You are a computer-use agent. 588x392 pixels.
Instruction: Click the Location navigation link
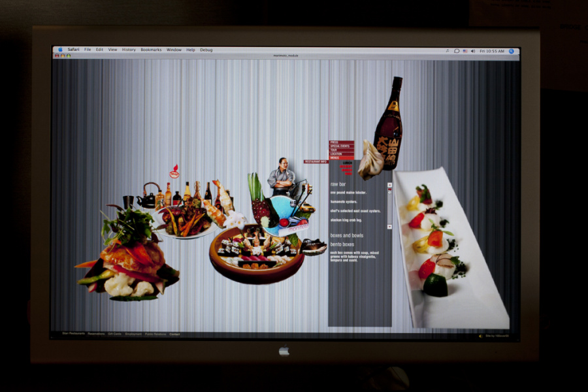click(x=336, y=154)
